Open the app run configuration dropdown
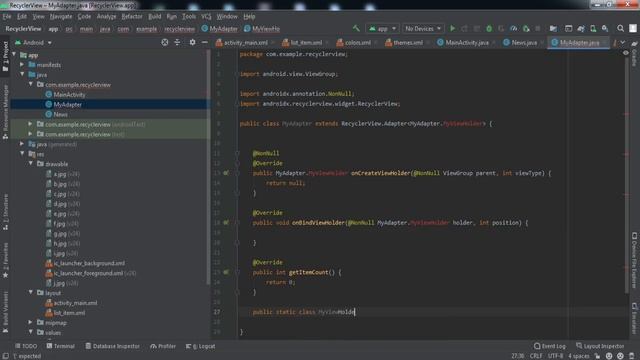The height and width of the screenshot is (360, 640). pos(382,29)
